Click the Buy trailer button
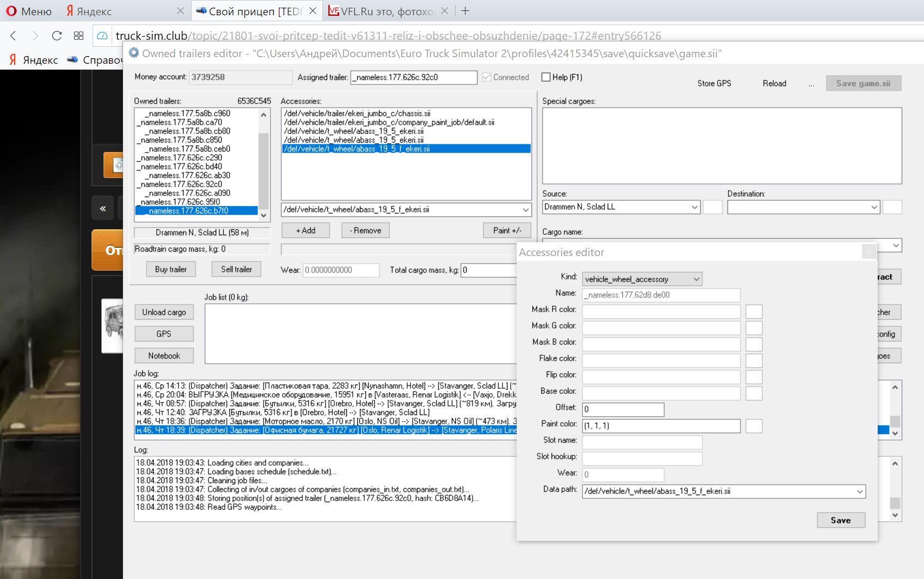This screenshot has height=579, width=924. (x=171, y=269)
